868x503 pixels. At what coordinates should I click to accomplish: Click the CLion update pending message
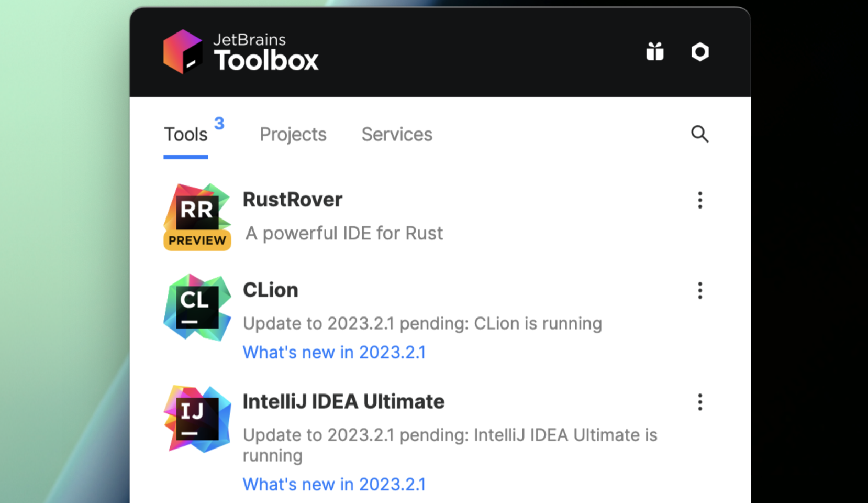point(422,323)
